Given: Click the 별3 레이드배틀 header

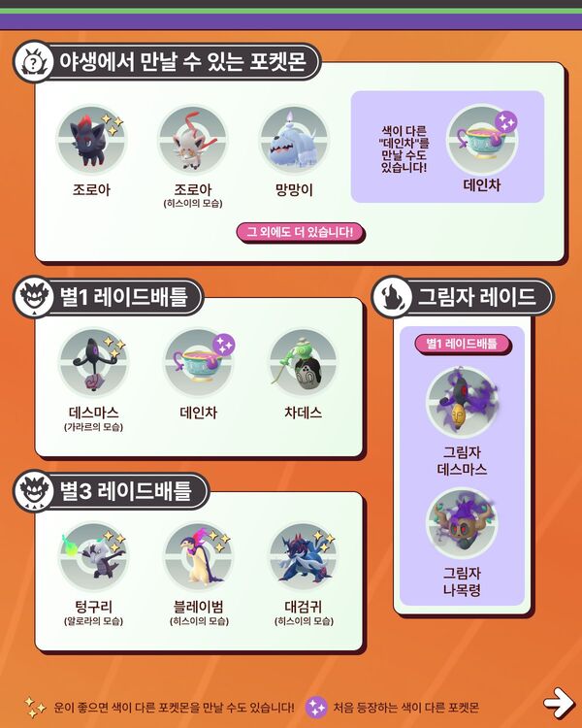Looking at the screenshot, I should [x=111, y=491].
